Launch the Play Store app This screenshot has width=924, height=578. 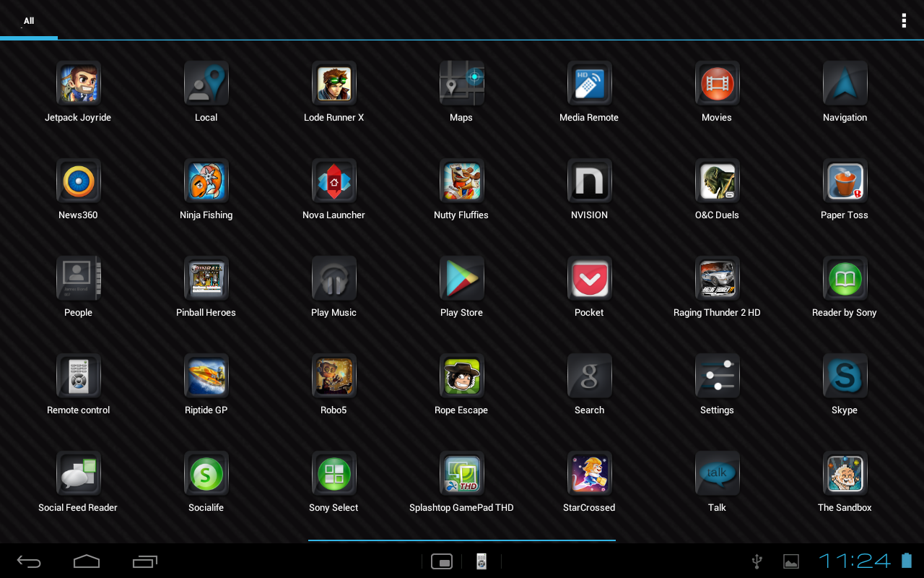point(461,278)
